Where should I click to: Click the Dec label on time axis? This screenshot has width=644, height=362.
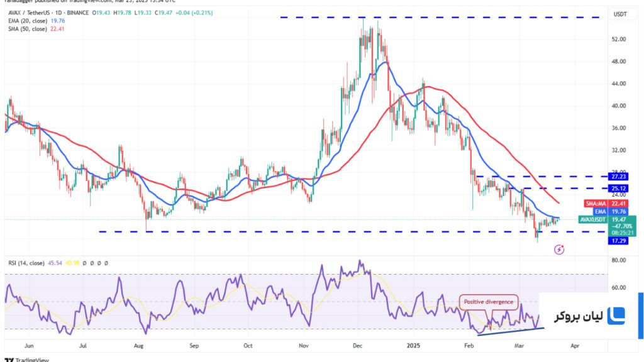click(358, 346)
